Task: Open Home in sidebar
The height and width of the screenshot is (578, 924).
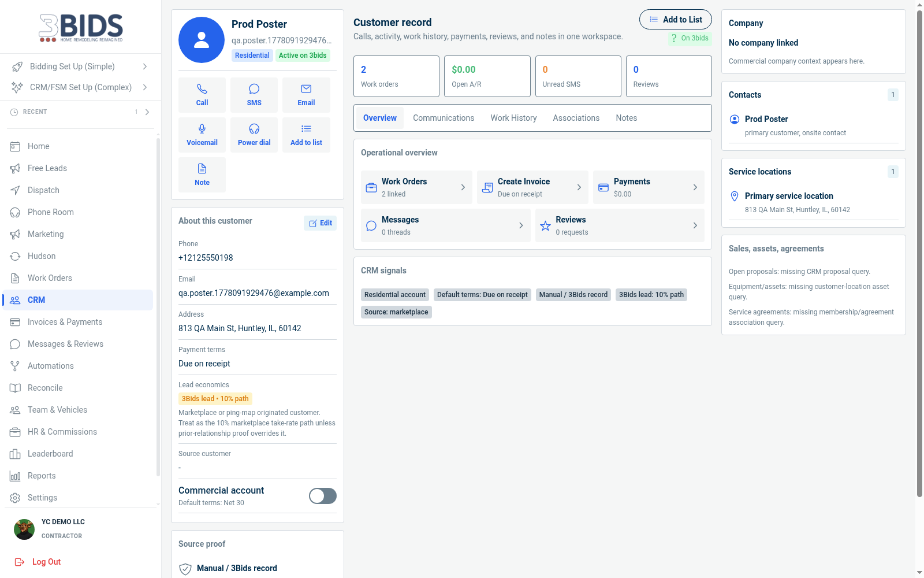Action: click(78, 146)
